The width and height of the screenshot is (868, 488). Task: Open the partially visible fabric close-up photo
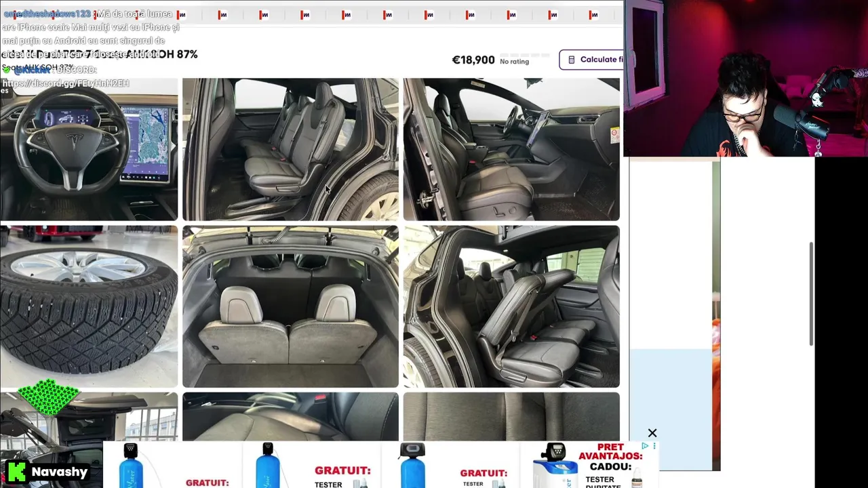[511, 417]
